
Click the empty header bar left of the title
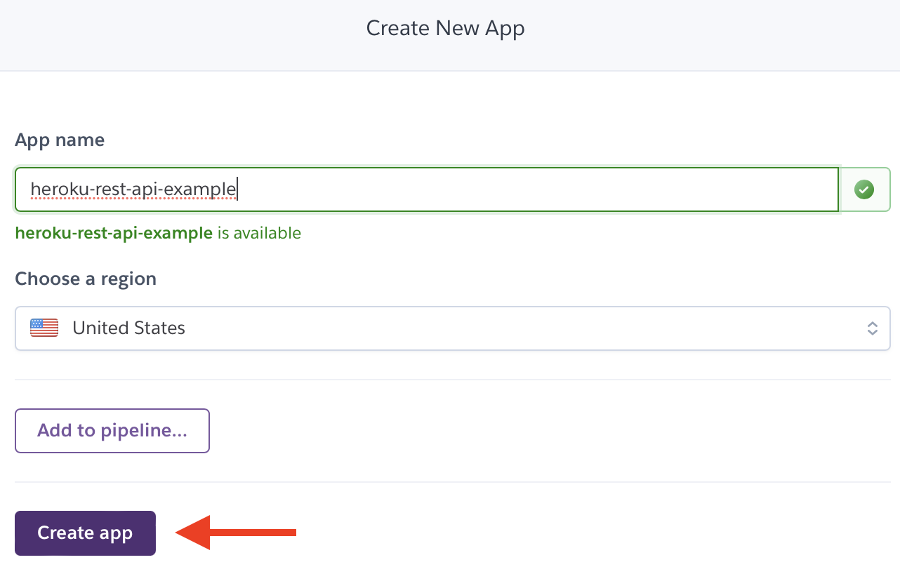[176, 28]
